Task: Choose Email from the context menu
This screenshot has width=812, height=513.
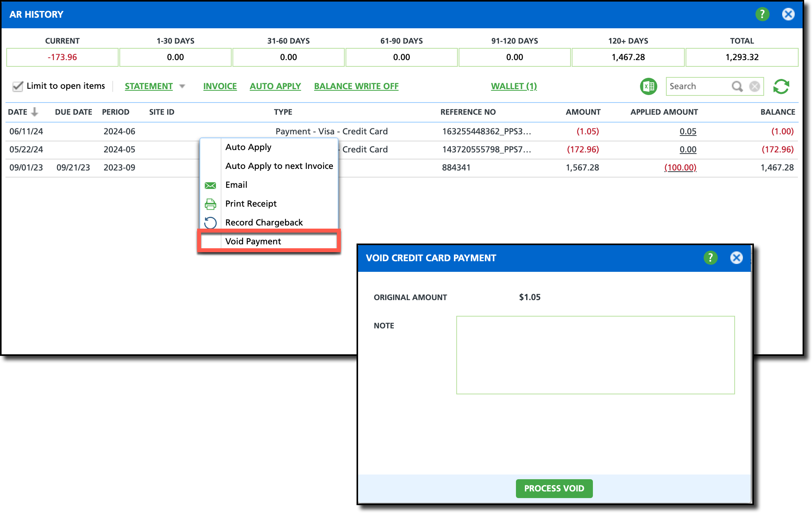Action: 236,185
